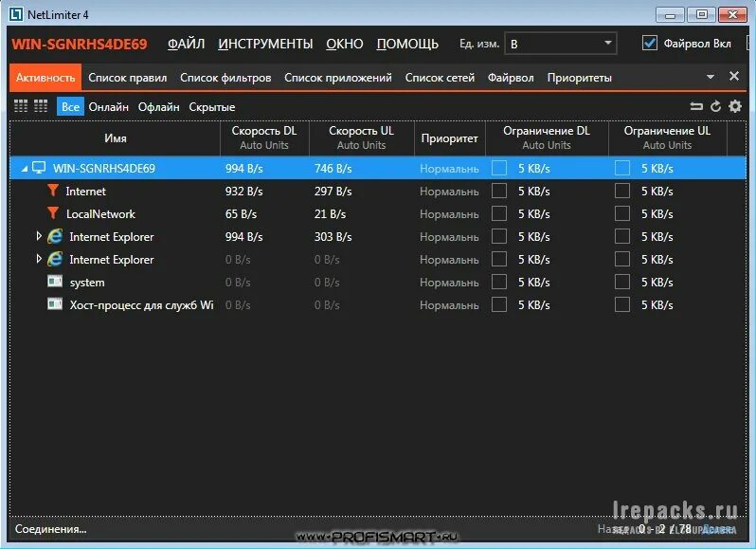The width and height of the screenshot is (756, 549).
Task: Expand Internet Explorer 994 B/s node
Action: [39, 236]
